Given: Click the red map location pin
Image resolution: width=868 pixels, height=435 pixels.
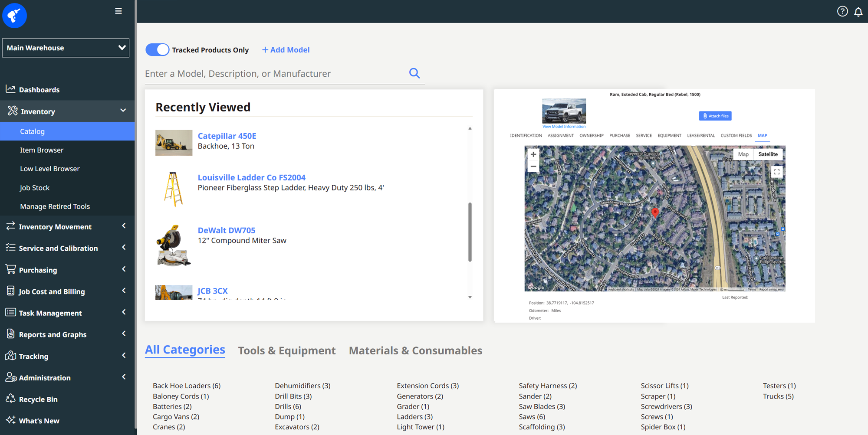Looking at the screenshot, I should pos(655,212).
